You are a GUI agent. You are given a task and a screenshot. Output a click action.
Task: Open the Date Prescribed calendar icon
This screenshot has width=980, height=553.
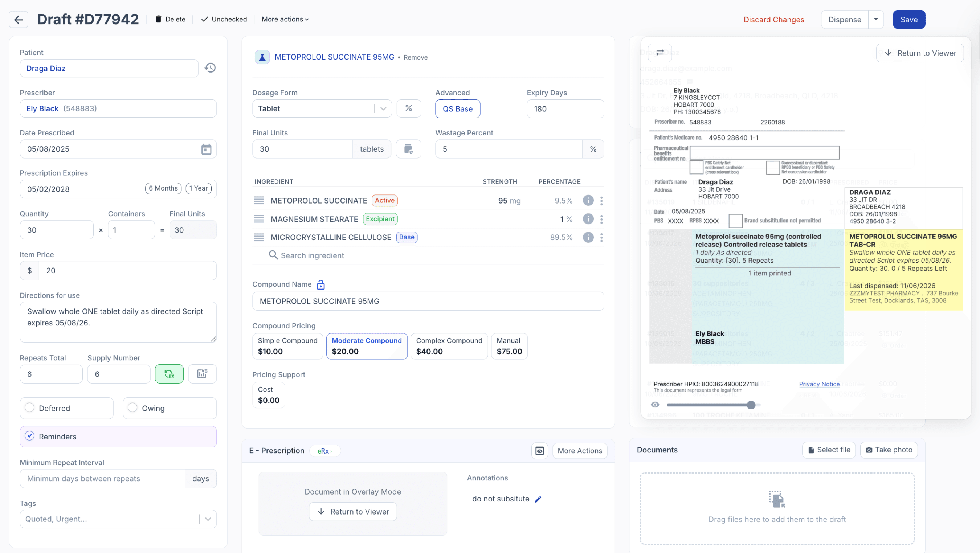pos(206,149)
